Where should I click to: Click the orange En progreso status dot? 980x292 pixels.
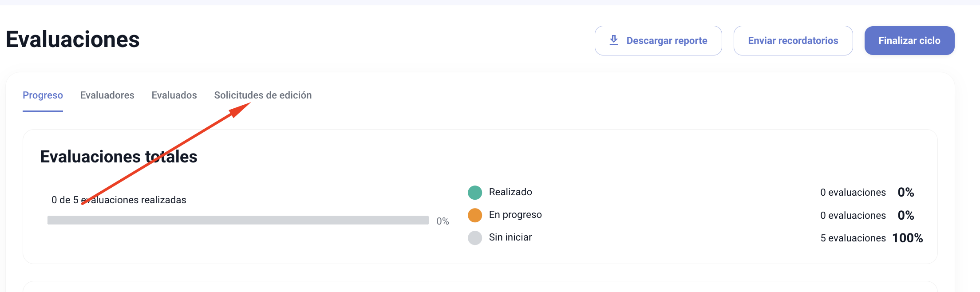(475, 215)
